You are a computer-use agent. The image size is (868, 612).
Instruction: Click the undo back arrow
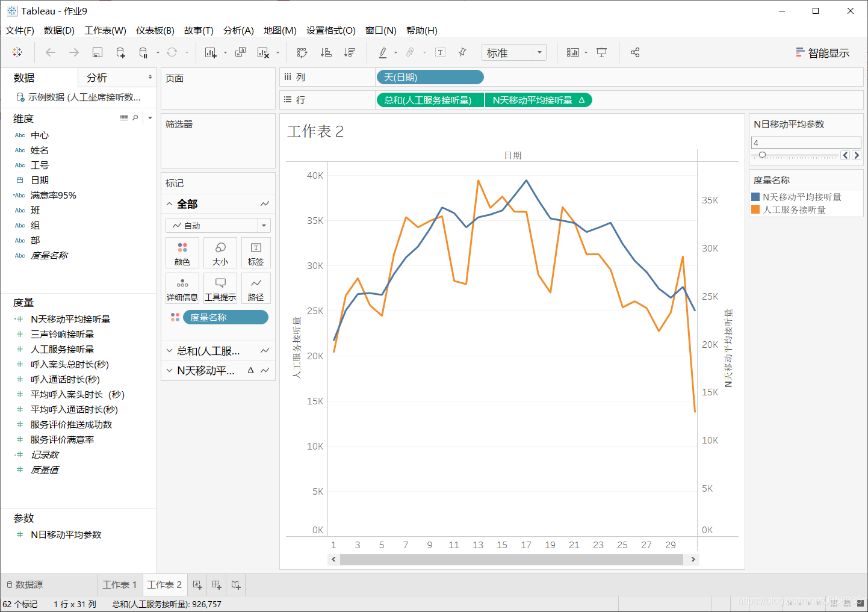[x=51, y=52]
